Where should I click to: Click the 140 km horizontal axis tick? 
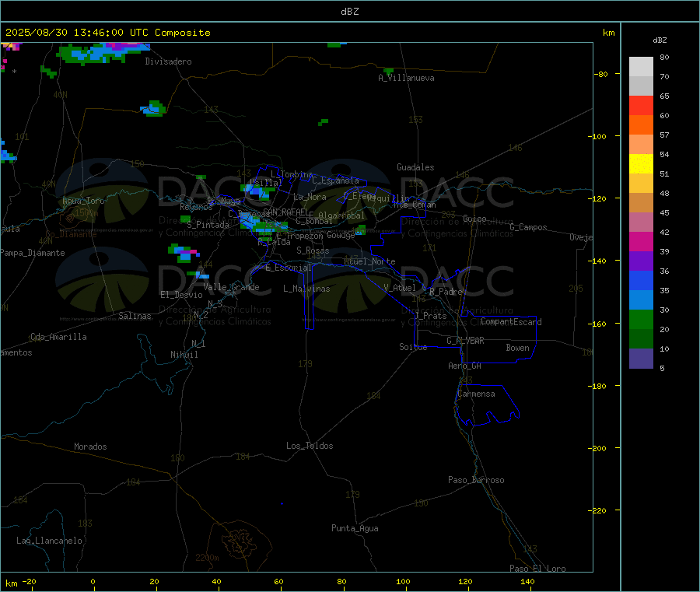point(527,581)
